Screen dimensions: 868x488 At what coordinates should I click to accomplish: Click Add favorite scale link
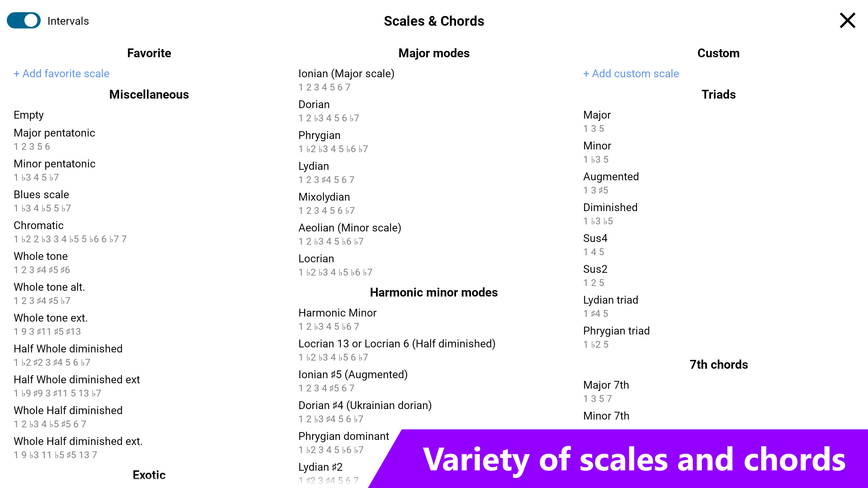61,74
